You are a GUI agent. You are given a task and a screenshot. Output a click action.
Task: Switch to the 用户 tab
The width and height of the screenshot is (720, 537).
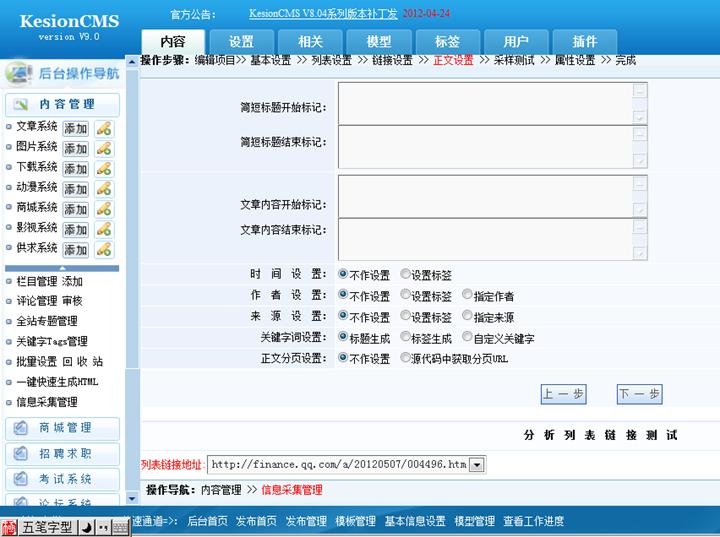[516, 42]
